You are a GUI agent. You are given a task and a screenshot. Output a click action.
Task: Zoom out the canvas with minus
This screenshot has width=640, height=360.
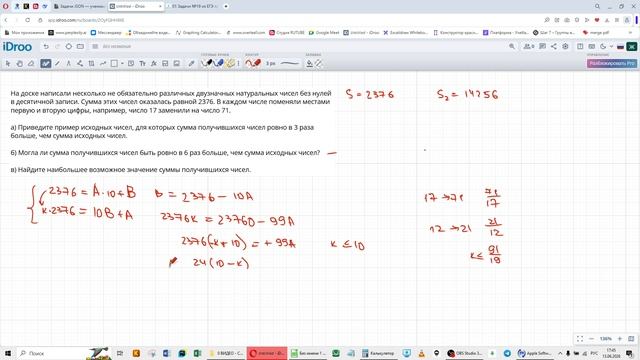[x=591, y=339]
